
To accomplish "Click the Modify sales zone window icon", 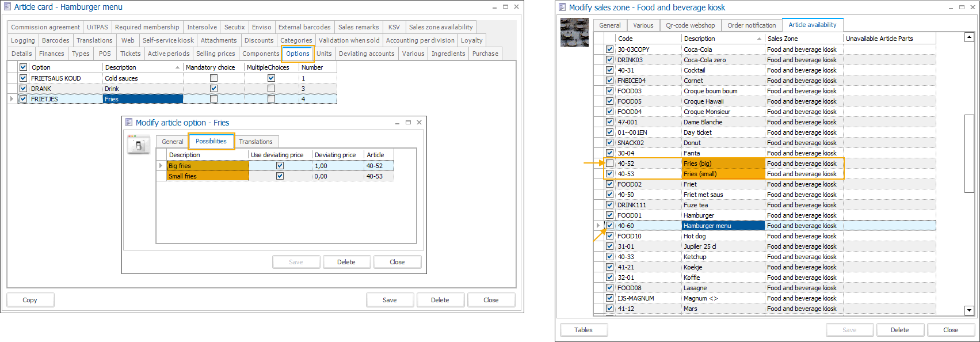I will click(x=562, y=7).
